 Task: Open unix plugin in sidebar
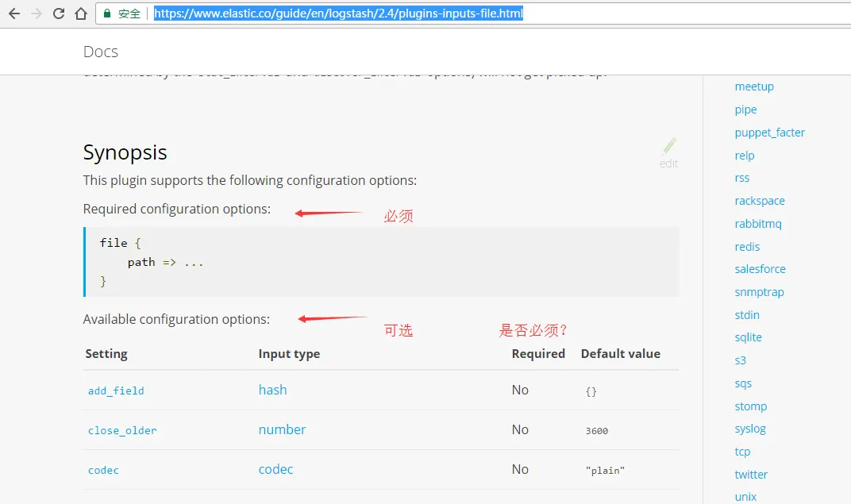pyautogui.click(x=745, y=497)
